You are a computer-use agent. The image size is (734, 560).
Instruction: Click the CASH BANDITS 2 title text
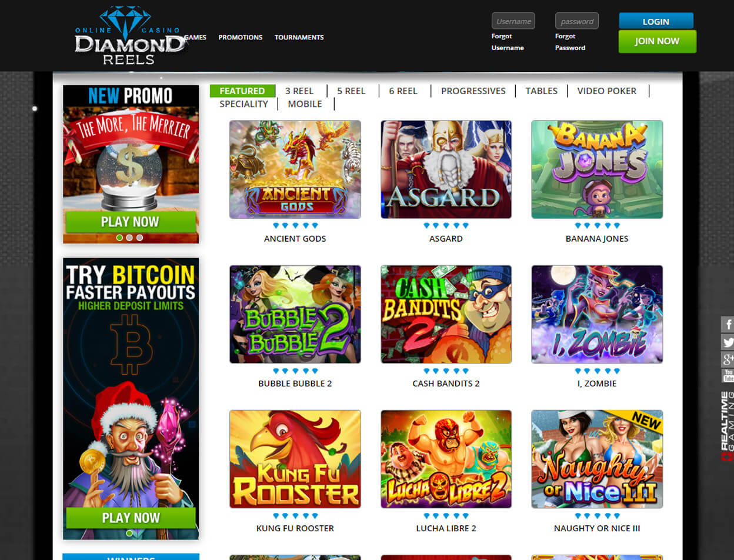click(446, 384)
